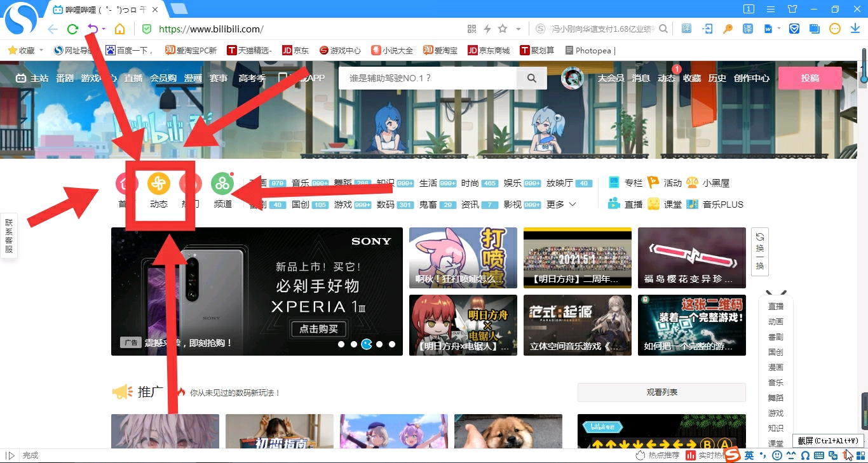Open the browser hamburger menu

pyautogui.click(x=771, y=9)
